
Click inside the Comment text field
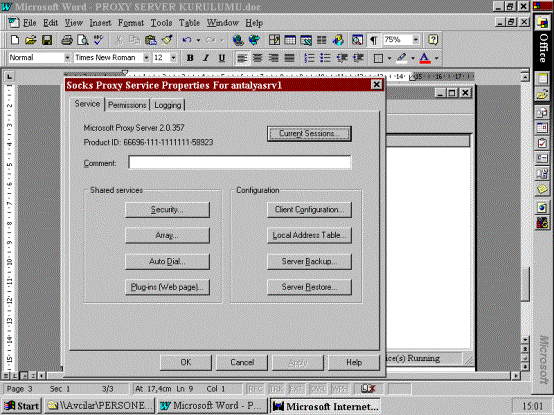(x=240, y=162)
